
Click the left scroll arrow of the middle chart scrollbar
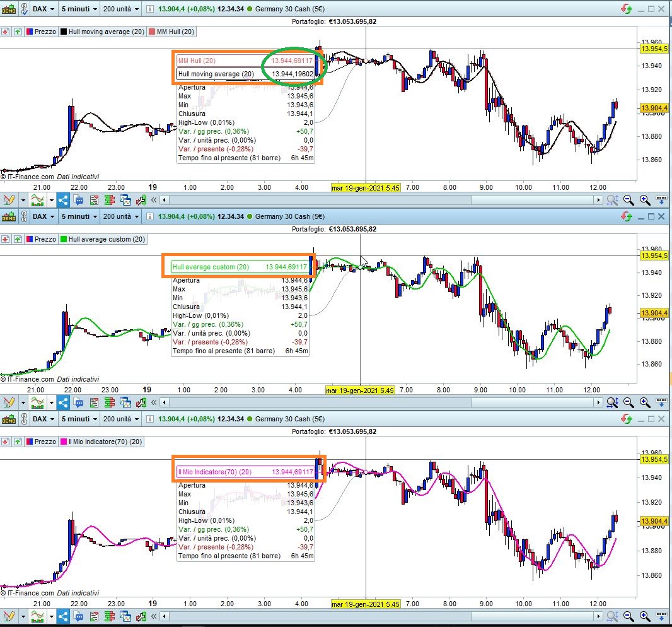(x=165, y=402)
